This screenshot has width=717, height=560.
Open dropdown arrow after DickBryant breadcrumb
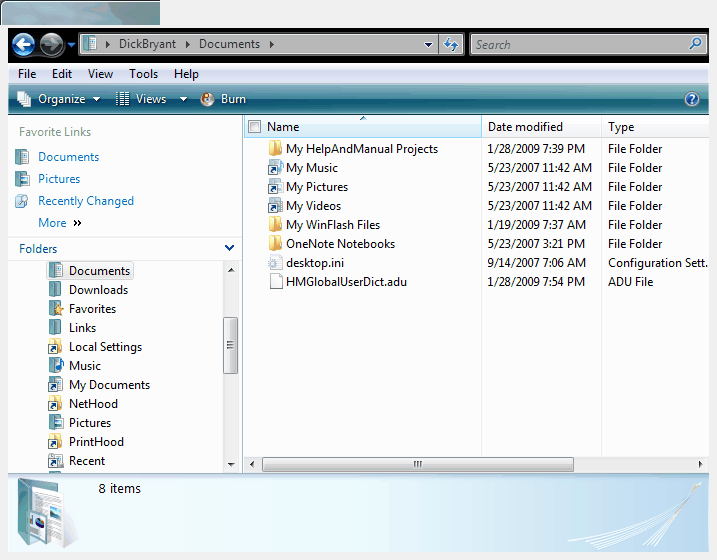(187, 44)
